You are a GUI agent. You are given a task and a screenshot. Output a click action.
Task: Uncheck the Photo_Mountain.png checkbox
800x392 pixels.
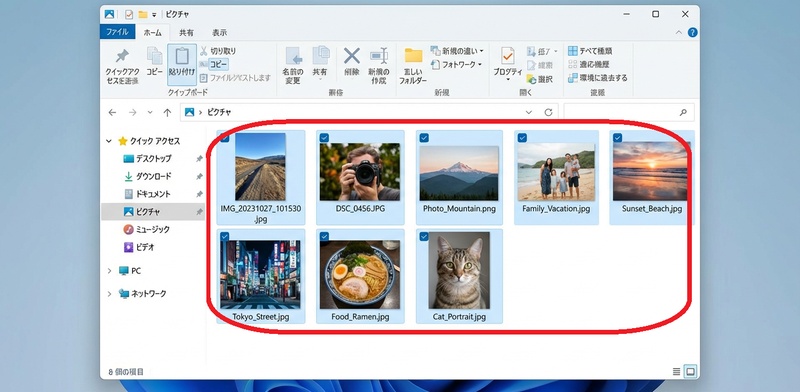tap(423, 137)
